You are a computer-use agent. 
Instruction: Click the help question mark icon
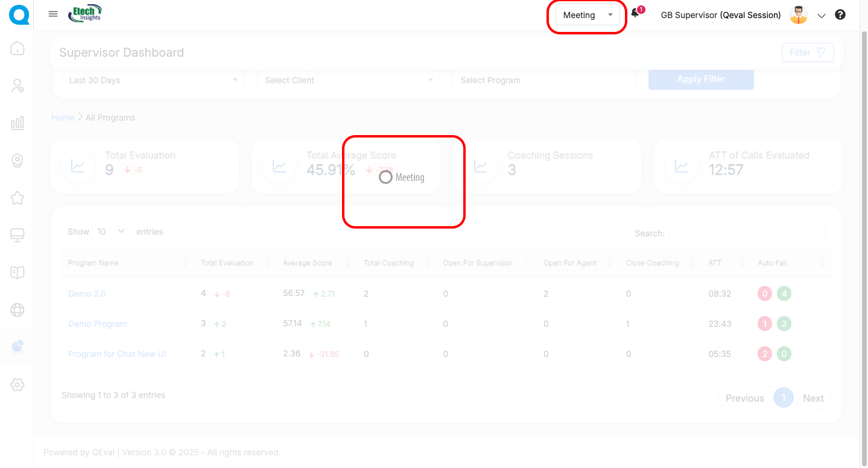coord(840,15)
